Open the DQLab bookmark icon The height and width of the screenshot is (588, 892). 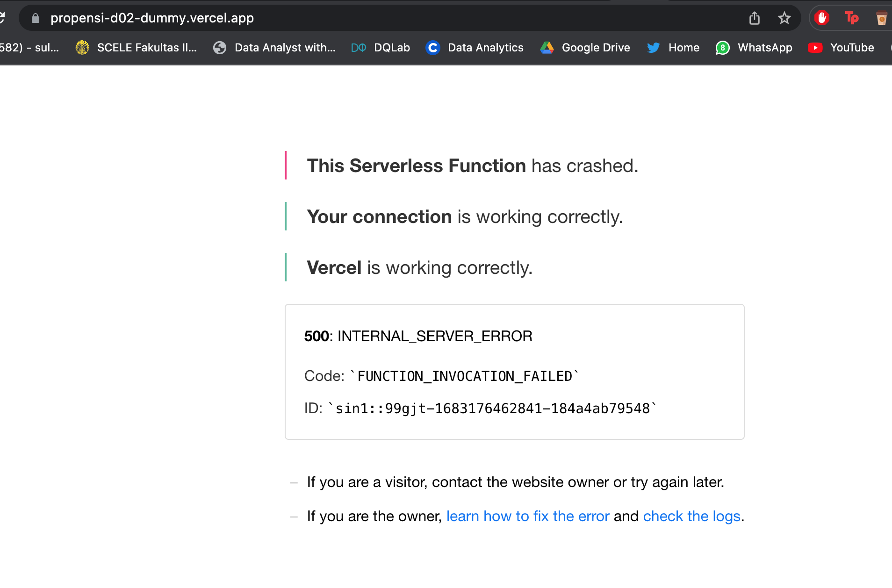(x=358, y=47)
